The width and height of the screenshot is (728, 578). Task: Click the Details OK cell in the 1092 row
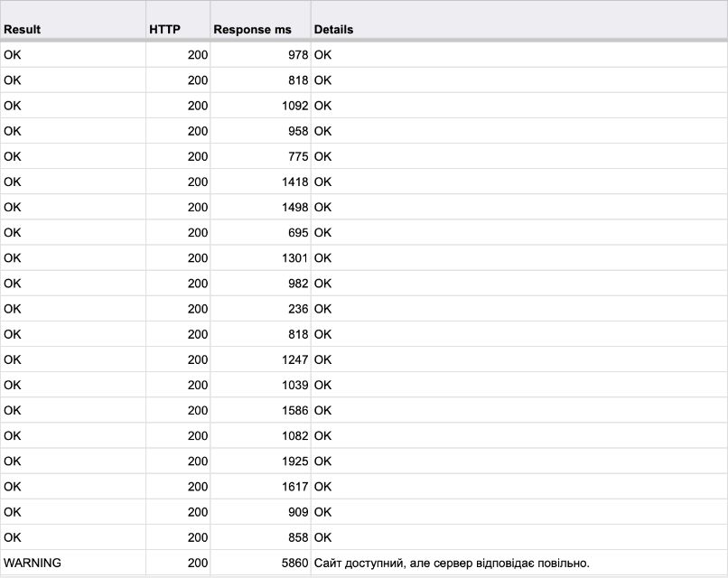(x=519, y=106)
